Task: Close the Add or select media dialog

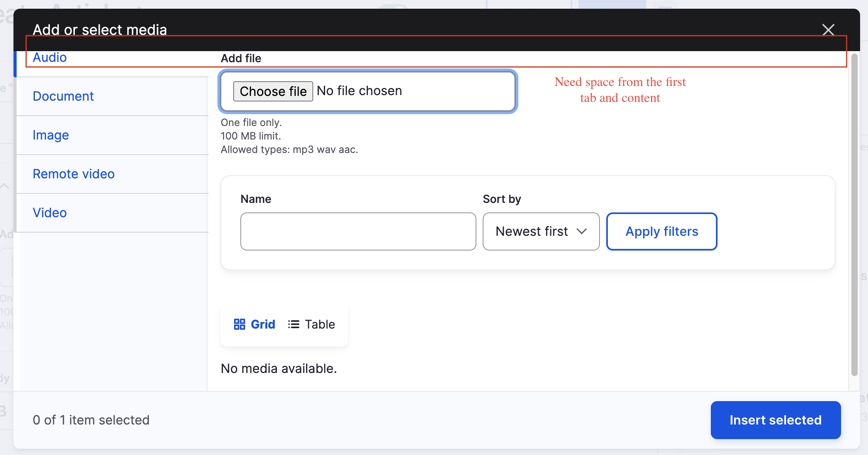Action: 828,29
